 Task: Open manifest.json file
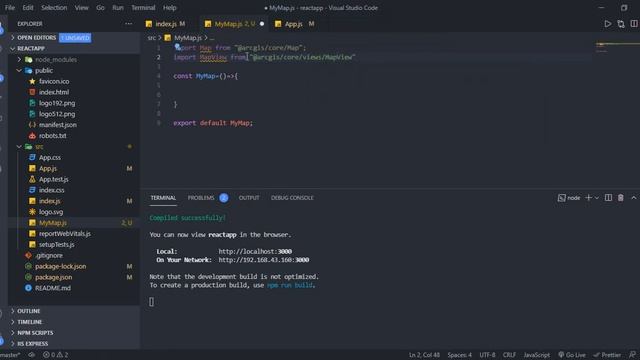point(58,125)
